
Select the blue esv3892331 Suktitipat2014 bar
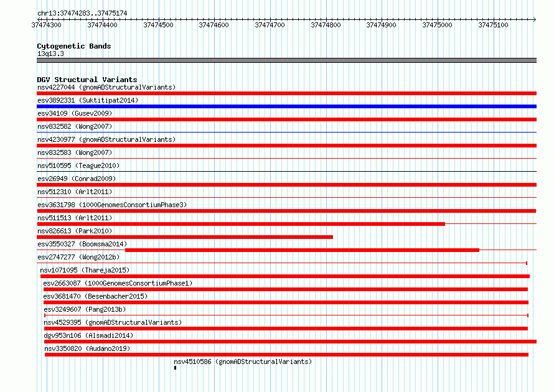(x=286, y=106)
